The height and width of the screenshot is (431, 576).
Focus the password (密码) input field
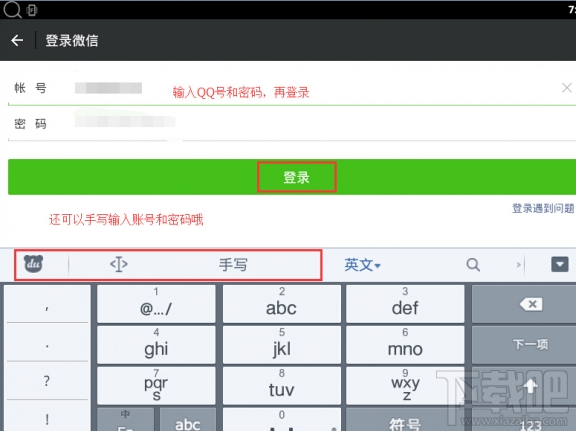(292, 123)
